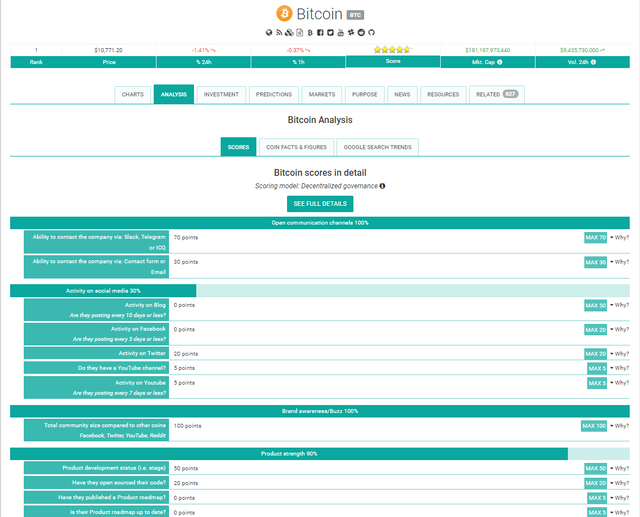Open the YouTube icon link
640x517 pixels.
[x=340, y=33]
